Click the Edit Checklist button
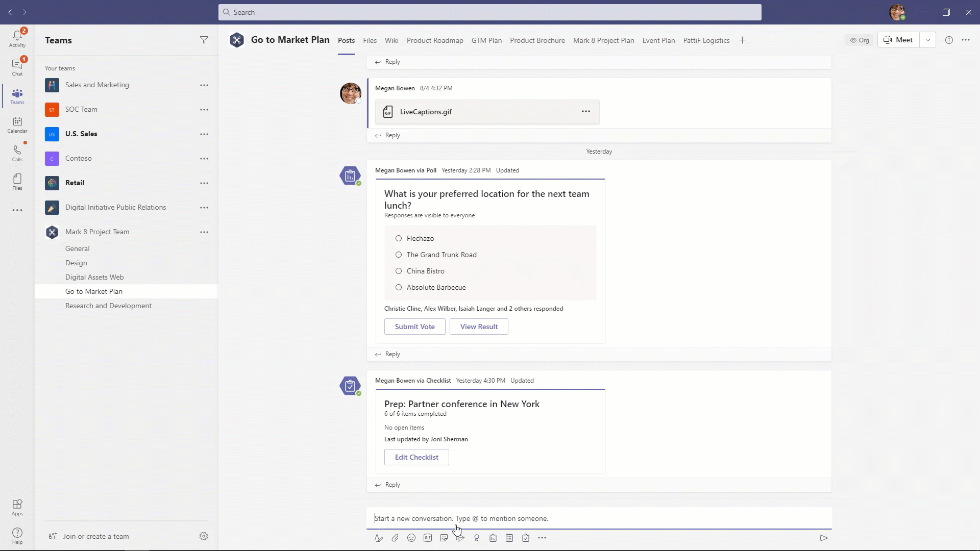Image resolution: width=980 pixels, height=551 pixels. pyautogui.click(x=416, y=457)
